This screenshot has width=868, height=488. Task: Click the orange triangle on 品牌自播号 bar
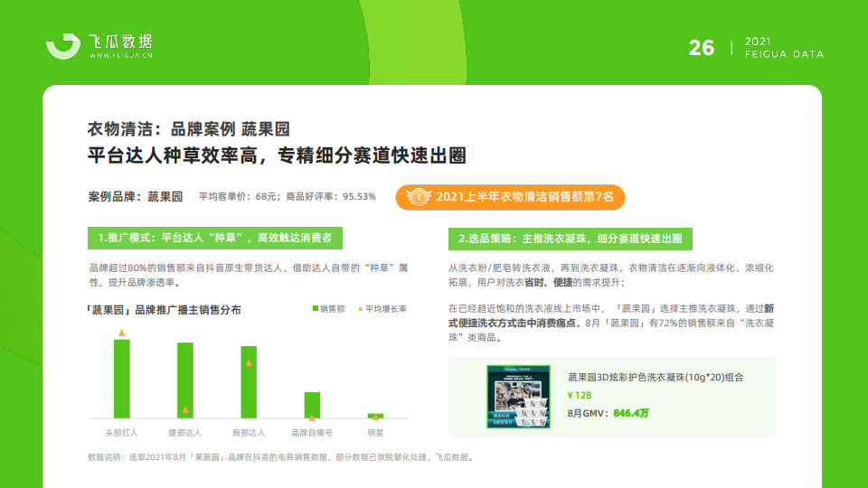[312, 417]
